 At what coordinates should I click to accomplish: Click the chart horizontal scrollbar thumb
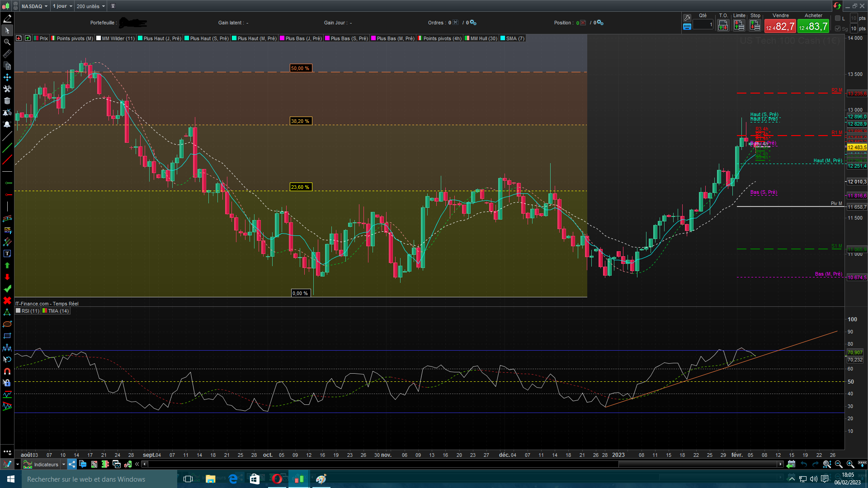[698, 464]
